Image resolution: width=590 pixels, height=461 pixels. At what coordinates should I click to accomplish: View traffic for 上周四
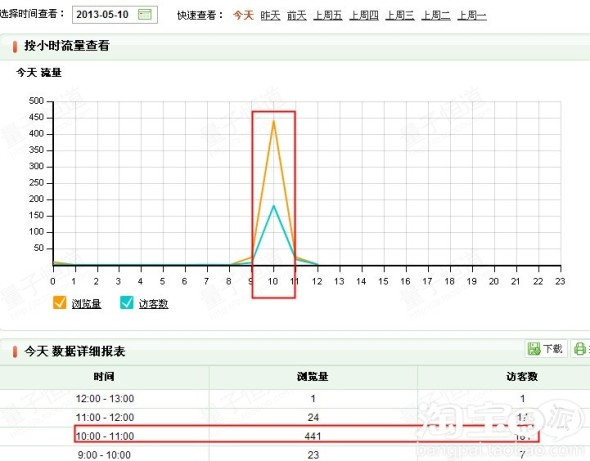[364, 15]
